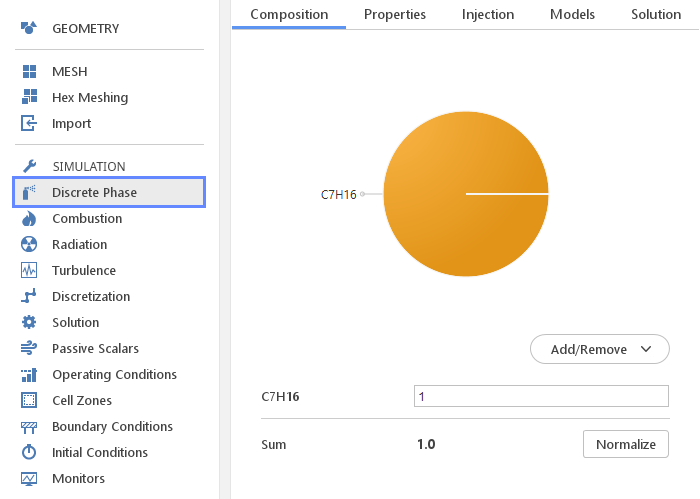
Task: Click the Discrete Phase spray icon
Action: tap(29, 192)
